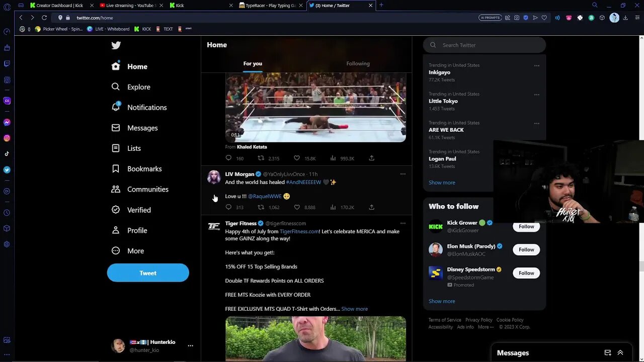Open the TigerFitness.com link
This screenshot has height=362, width=644.
point(299,231)
